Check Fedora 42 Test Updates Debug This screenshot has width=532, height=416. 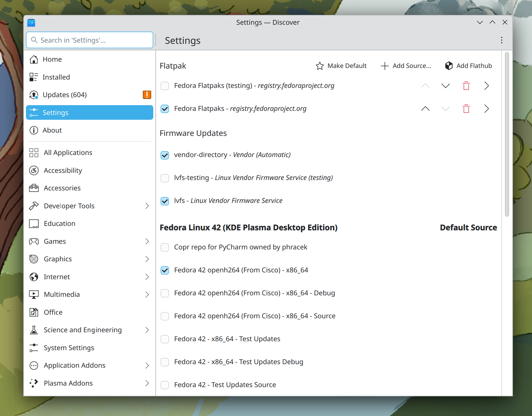point(165,362)
